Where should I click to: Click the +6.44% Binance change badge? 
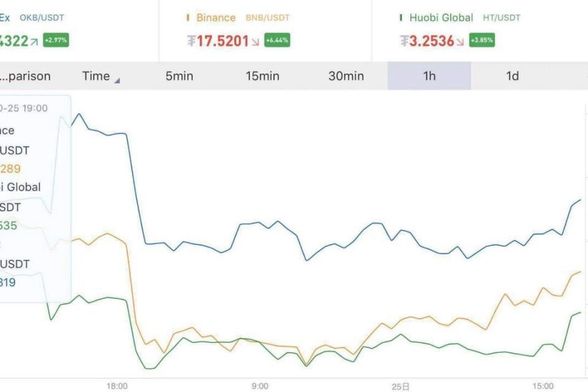pos(277,40)
